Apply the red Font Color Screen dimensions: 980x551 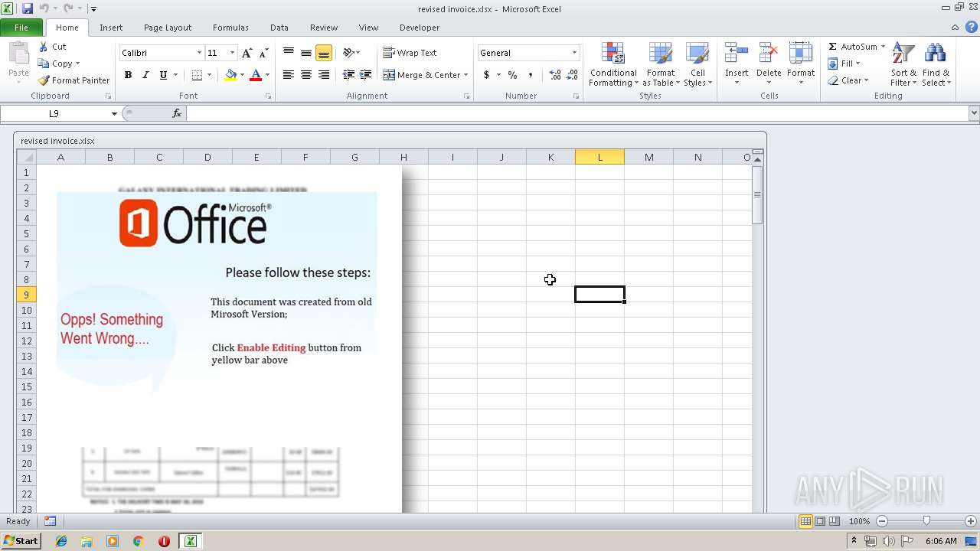coord(256,75)
